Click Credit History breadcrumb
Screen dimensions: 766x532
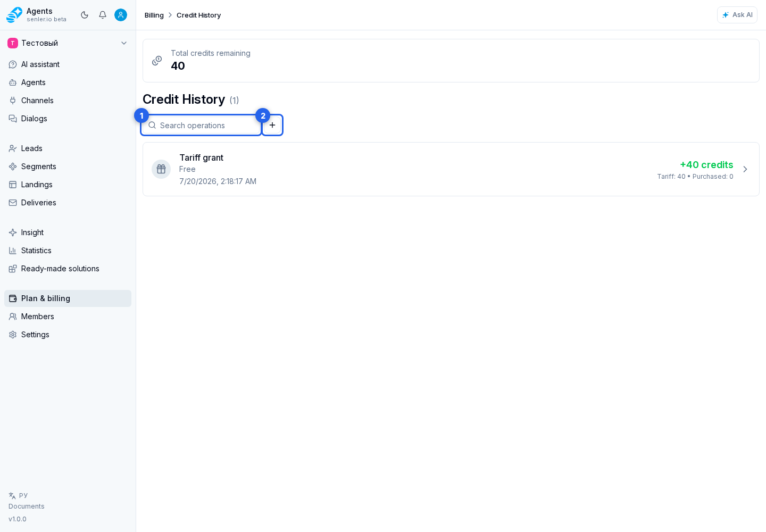[x=198, y=15]
